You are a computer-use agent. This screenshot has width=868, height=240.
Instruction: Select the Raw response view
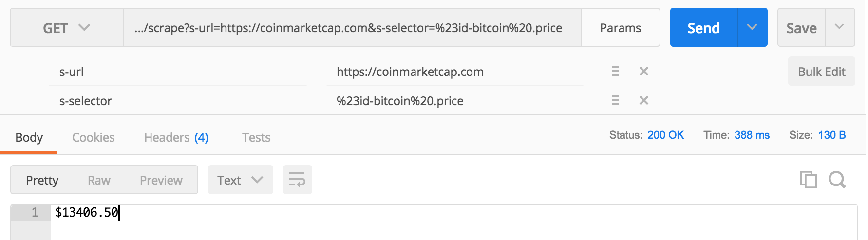[x=99, y=180]
